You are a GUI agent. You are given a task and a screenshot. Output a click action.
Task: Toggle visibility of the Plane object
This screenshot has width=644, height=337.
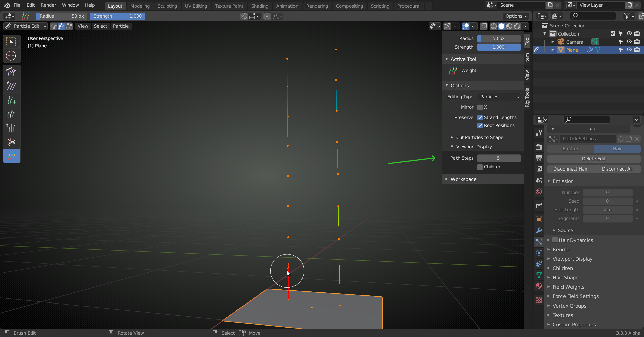pyautogui.click(x=629, y=49)
